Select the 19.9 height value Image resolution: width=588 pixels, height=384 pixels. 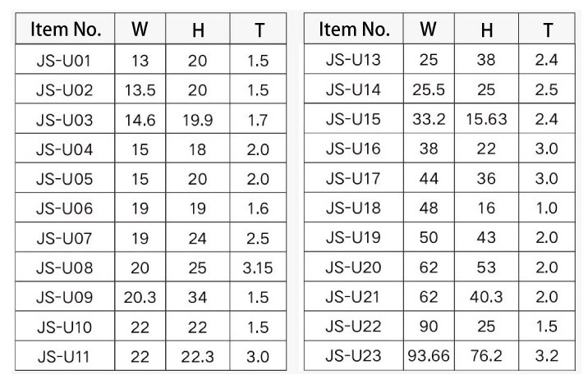pos(197,120)
